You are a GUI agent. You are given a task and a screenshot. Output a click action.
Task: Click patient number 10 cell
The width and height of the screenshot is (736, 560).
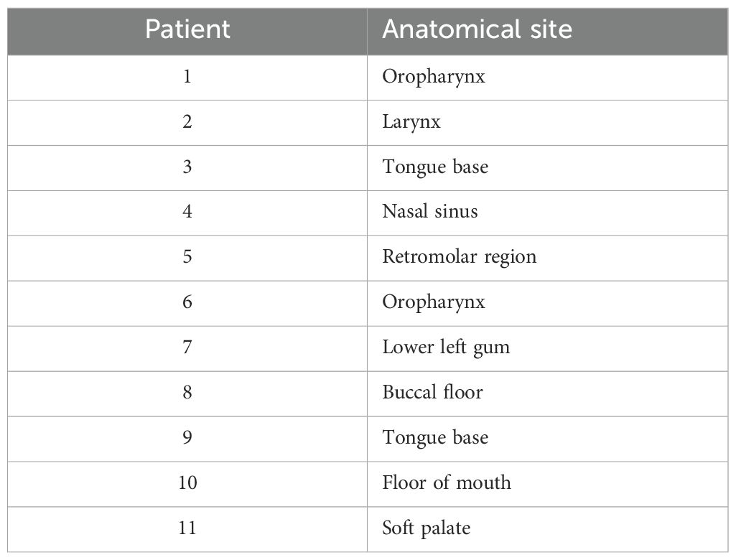pos(187,483)
